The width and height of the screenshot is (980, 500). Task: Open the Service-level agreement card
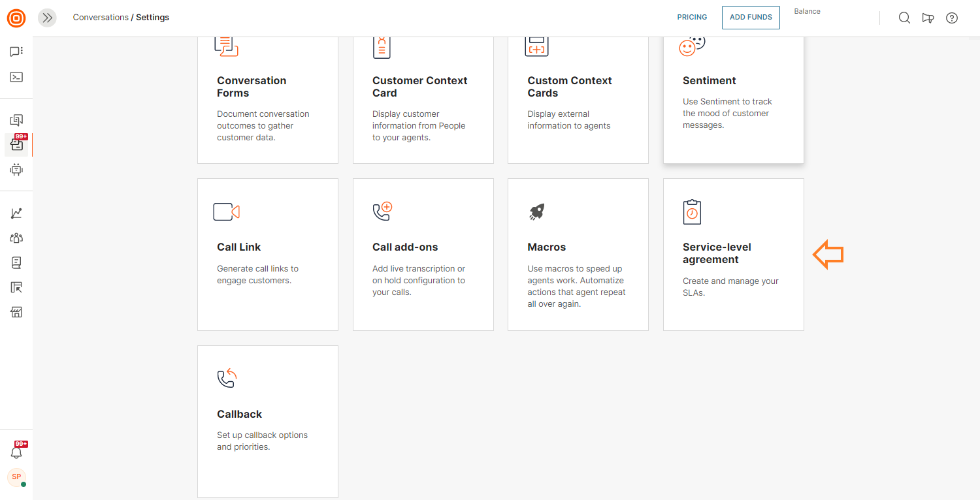[x=733, y=255]
